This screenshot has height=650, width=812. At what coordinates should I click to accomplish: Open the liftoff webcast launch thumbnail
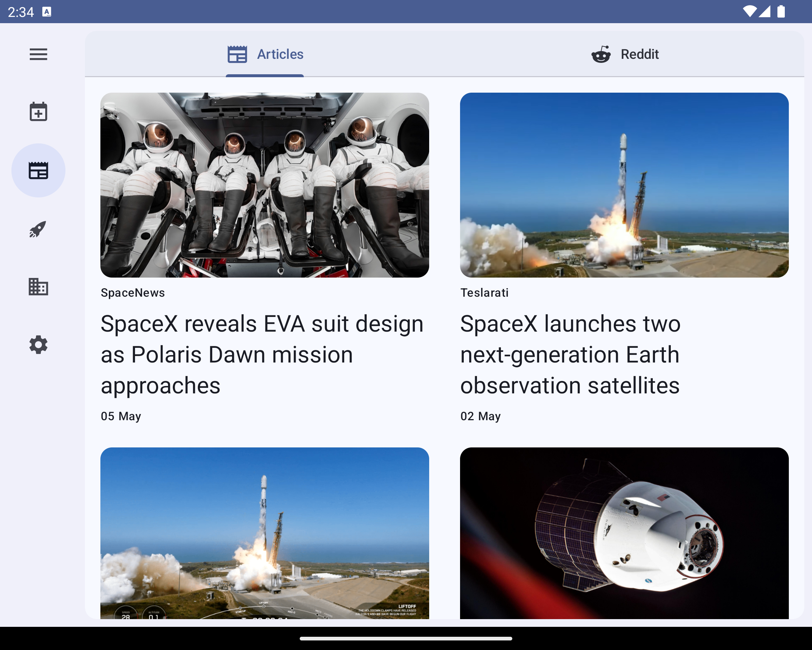pos(265,533)
